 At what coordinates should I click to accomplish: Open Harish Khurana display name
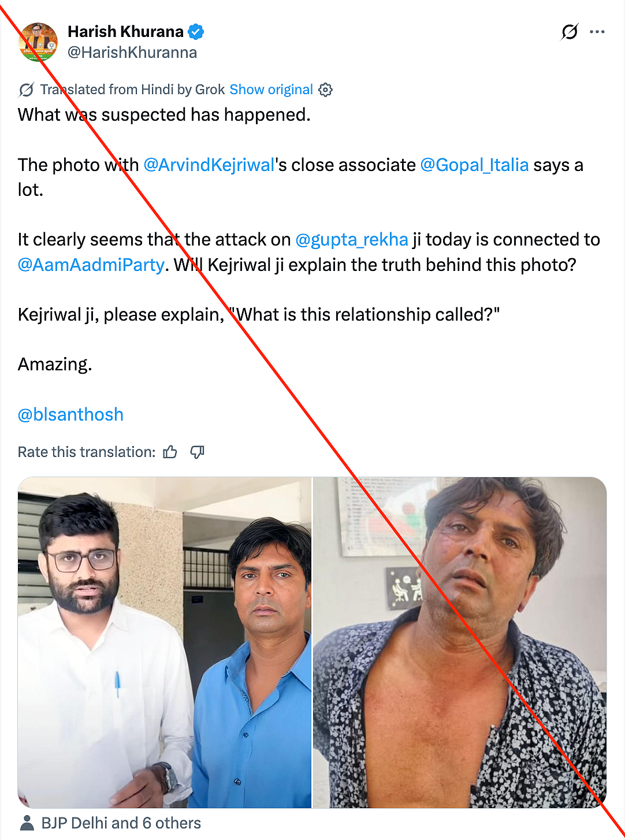click(125, 32)
